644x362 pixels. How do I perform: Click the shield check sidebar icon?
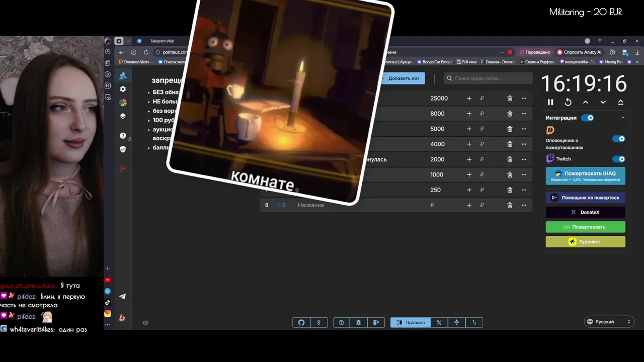click(x=123, y=149)
